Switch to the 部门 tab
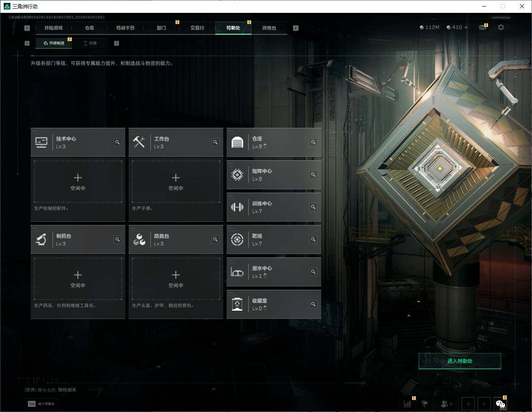The height and width of the screenshot is (412, 532). coord(161,28)
